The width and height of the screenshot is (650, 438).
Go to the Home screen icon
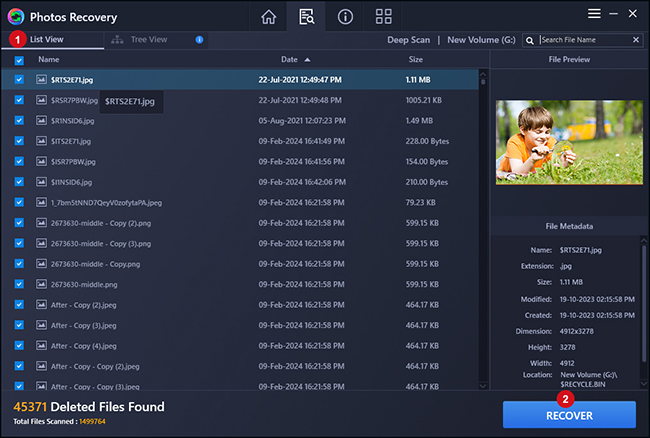[268, 16]
